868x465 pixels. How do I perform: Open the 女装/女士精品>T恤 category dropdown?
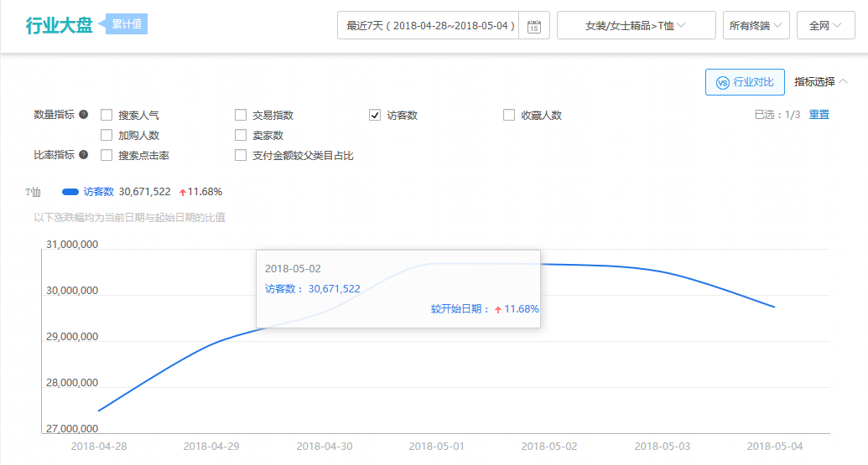coord(636,25)
